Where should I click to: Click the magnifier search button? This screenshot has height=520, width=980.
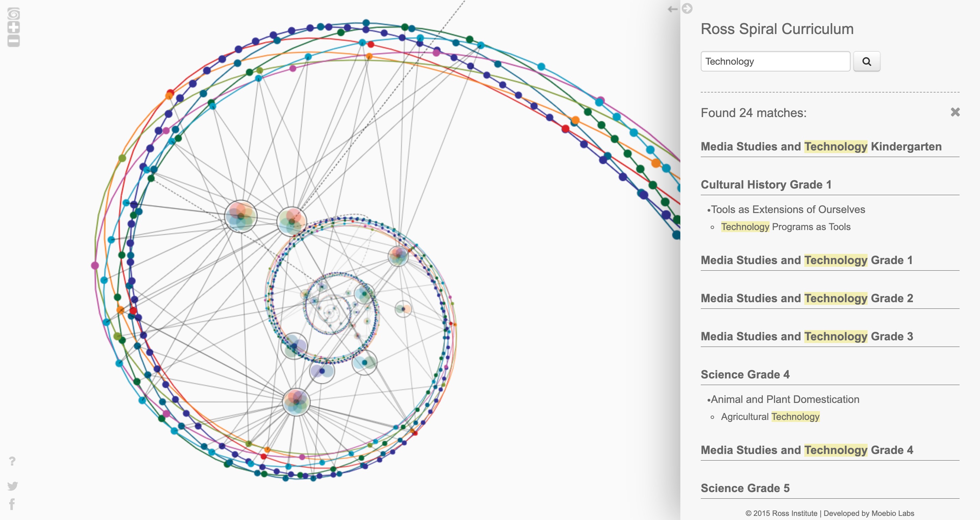(866, 62)
